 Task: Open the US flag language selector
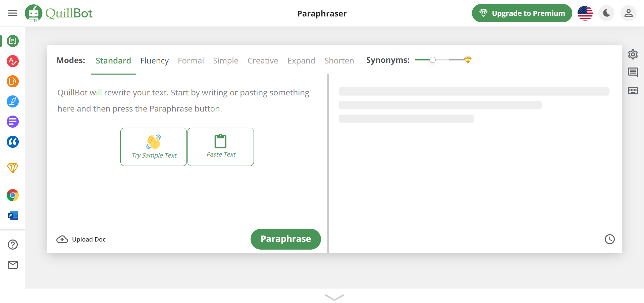[585, 13]
